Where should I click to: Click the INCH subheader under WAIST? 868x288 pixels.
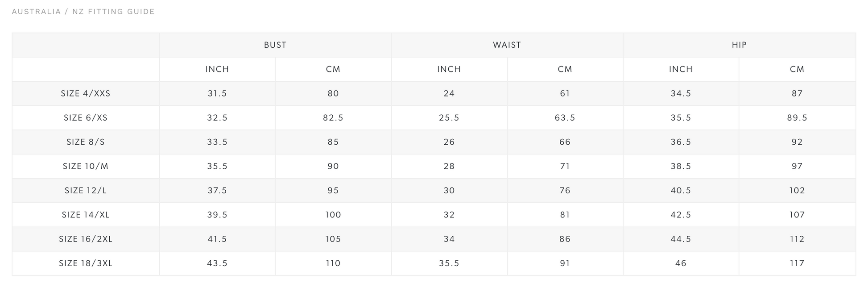[449, 69]
